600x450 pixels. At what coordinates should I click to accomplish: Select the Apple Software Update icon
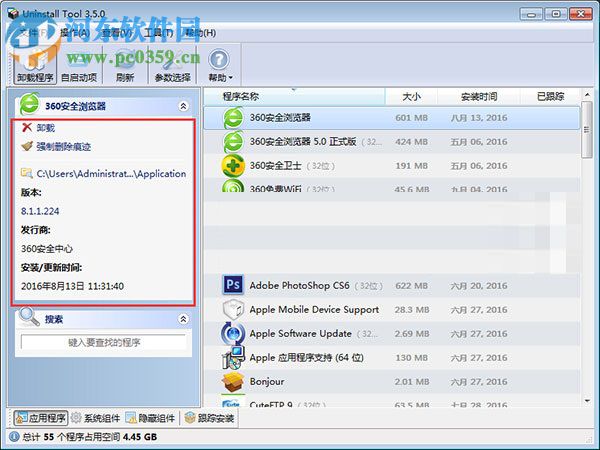(x=233, y=333)
